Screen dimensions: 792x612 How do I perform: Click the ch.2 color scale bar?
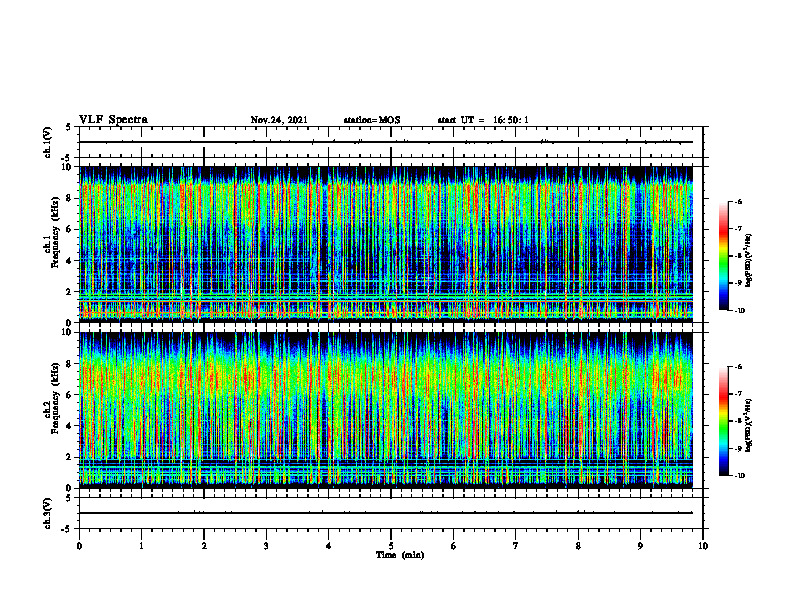723,421
